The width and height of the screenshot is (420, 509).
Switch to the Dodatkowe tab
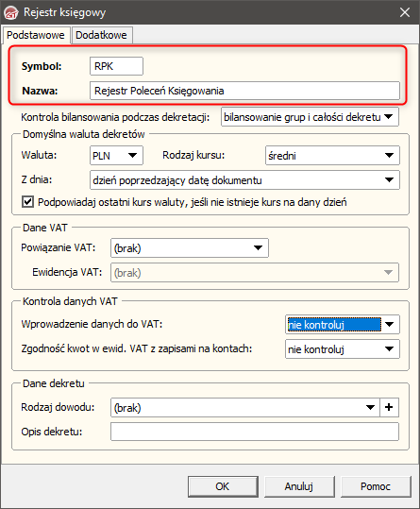pyautogui.click(x=102, y=35)
